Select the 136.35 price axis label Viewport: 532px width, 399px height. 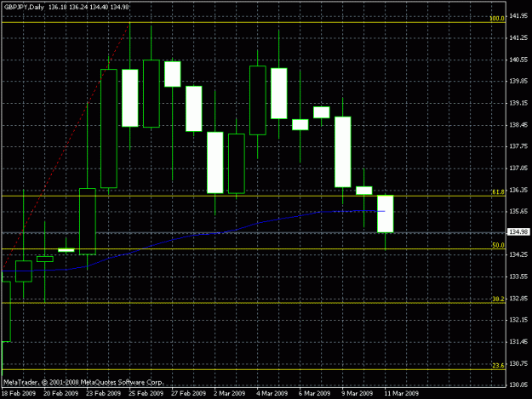click(x=518, y=190)
